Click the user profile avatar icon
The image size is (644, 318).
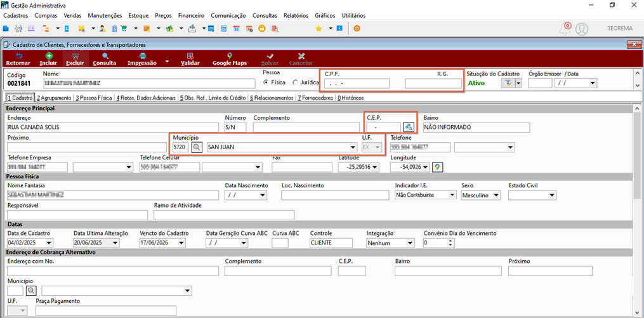click(582, 29)
